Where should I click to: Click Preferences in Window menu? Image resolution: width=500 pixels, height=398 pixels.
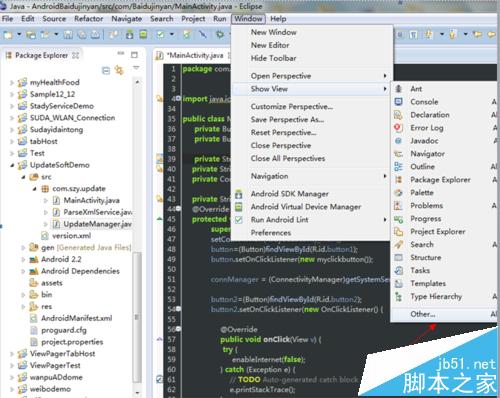(x=271, y=233)
